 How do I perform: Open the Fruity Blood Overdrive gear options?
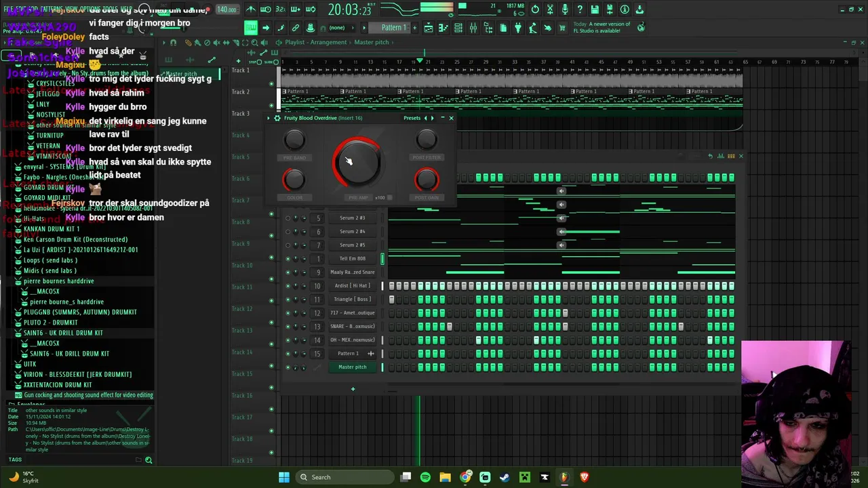pyautogui.click(x=277, y=118)
